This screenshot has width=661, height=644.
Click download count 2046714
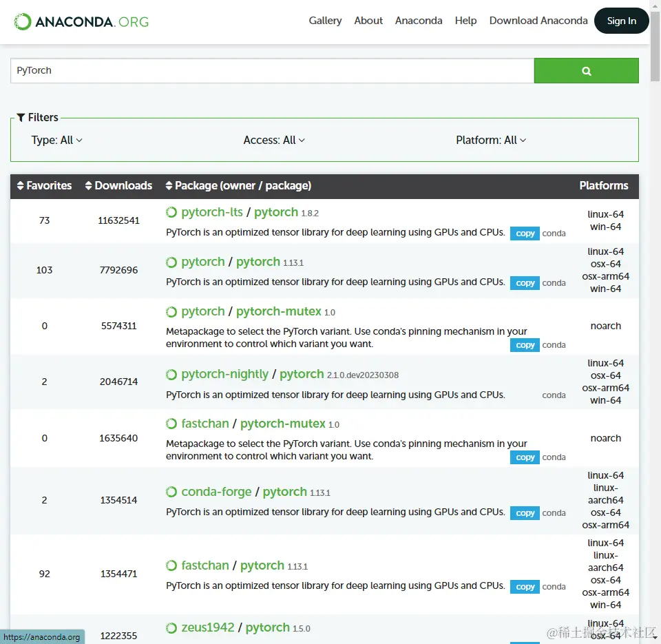[x=118, y=382]
